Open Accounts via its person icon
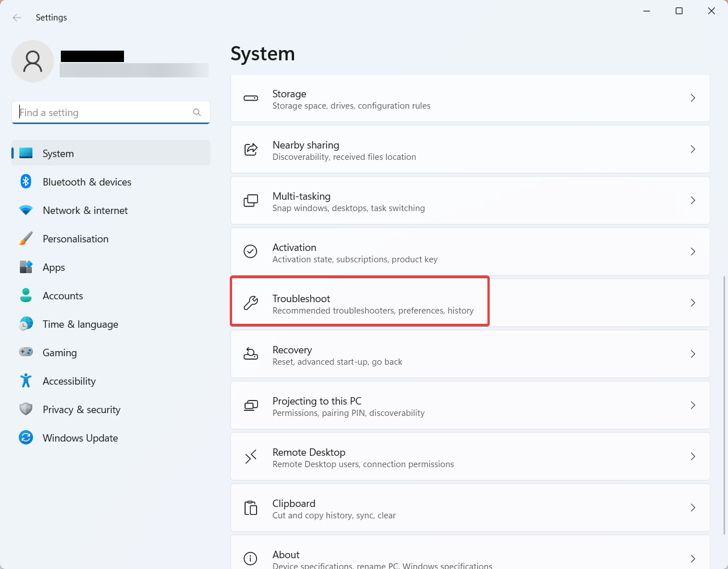 click(x=26, y=295)
